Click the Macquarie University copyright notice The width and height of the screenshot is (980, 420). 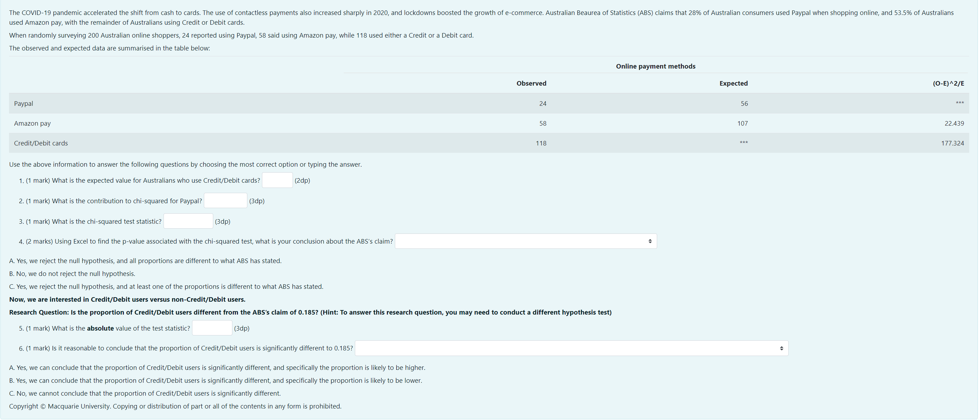[x=175, y=406]
